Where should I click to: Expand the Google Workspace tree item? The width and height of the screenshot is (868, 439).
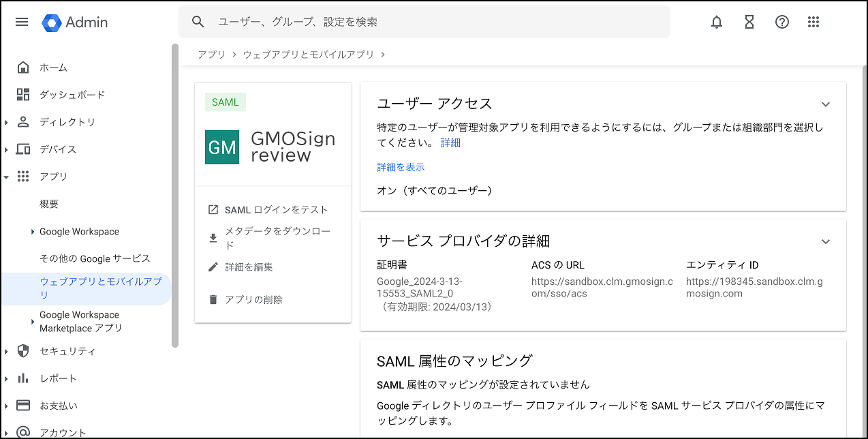point(33,232)
